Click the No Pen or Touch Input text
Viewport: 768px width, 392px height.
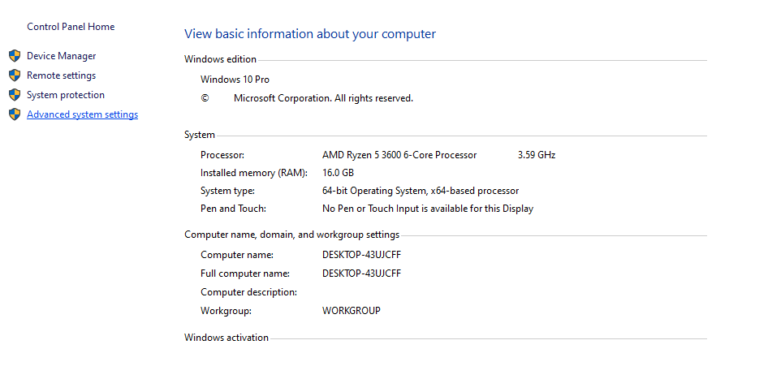coord(428,208)
